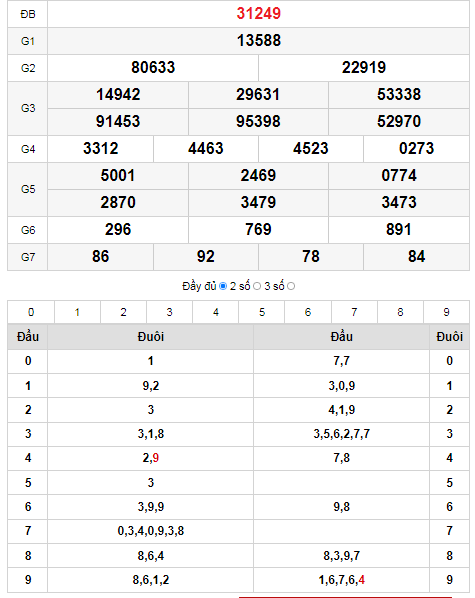Open digit filter tab 2
Screen dimensions: 475x598
[124, 312]
